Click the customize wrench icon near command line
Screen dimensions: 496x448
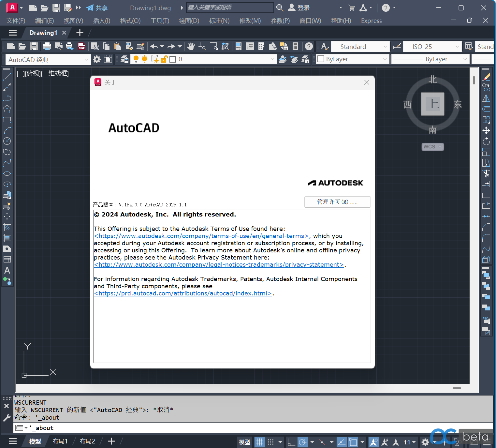(7, 418)
